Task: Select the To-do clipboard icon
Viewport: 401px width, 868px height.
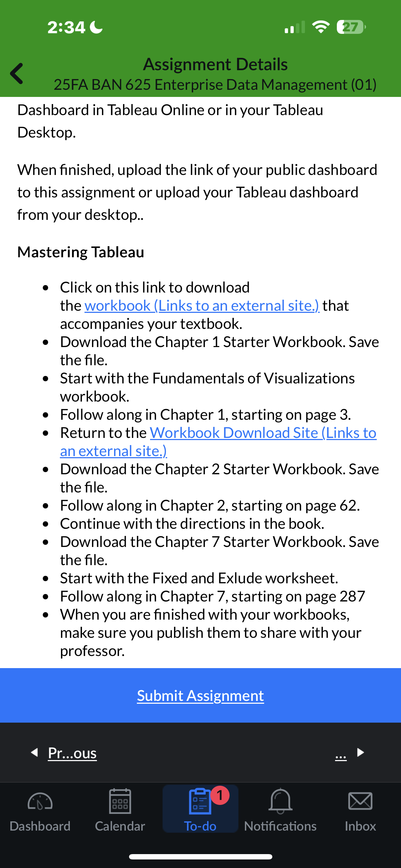Action: tap(200, 801)
